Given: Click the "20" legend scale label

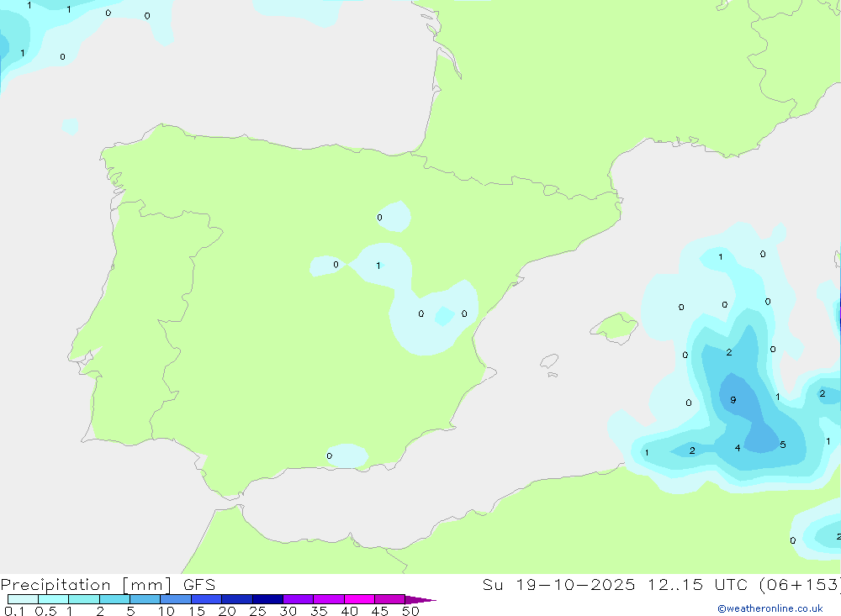Looking at the screenshot, I should tap(227, 611).
